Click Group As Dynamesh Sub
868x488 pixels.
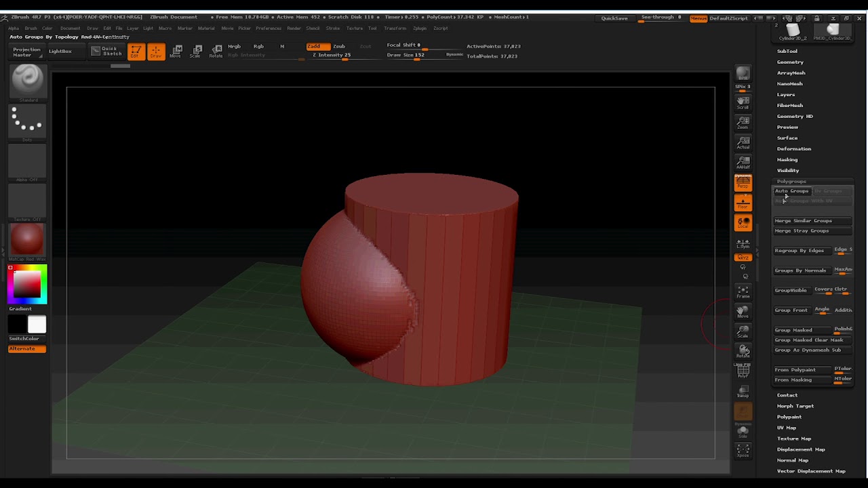pos(812,350)
